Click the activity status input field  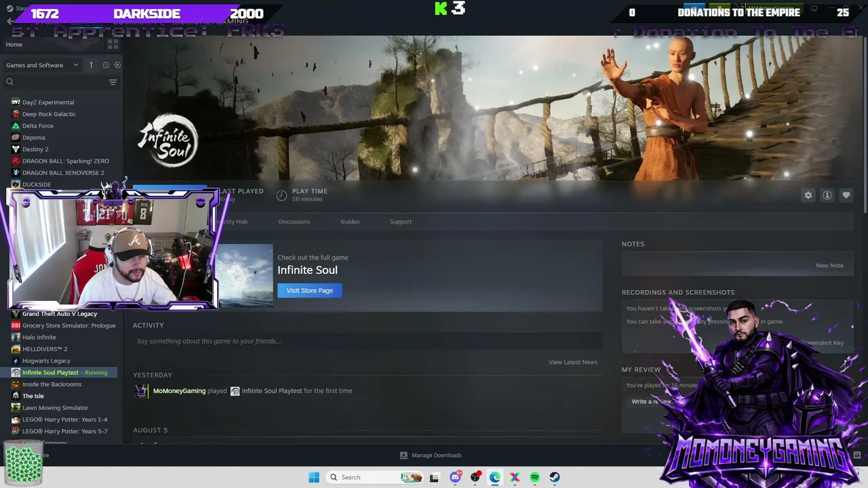tap(368, 341)
